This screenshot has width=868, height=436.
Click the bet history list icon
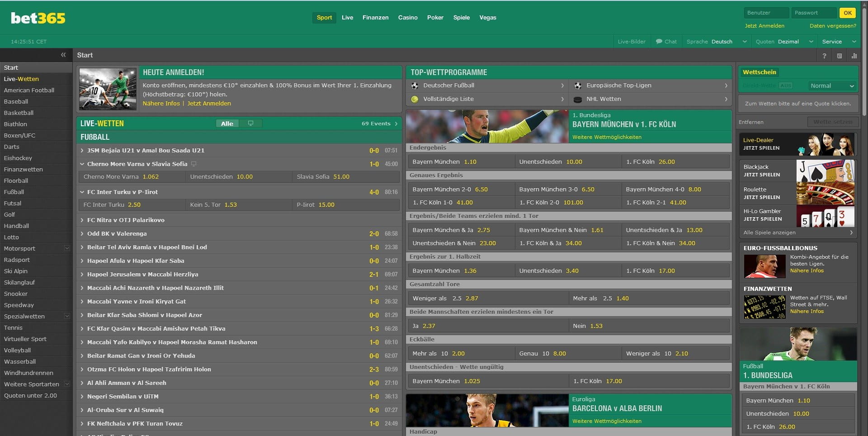click(x=839, y=56)
